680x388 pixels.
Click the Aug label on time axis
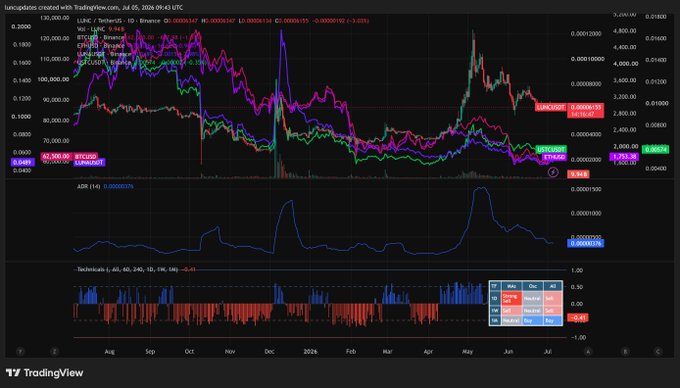(x=110, y=352)
